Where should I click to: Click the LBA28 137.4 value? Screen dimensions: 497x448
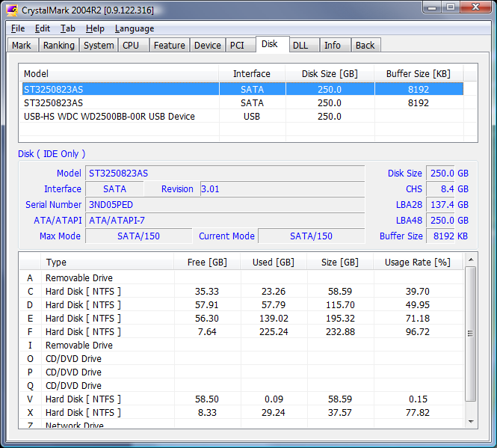[441, 205]
